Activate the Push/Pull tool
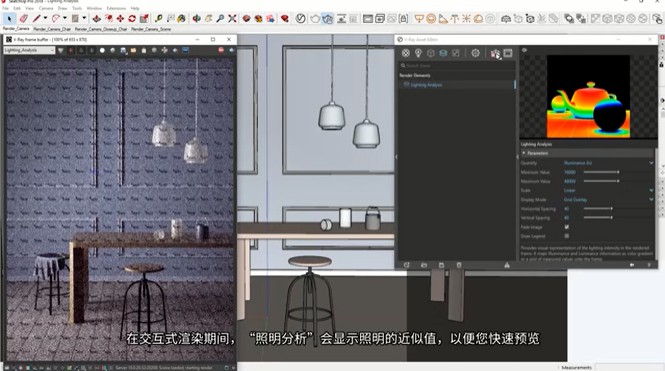665x371 pixels. [x=97, y=19]
